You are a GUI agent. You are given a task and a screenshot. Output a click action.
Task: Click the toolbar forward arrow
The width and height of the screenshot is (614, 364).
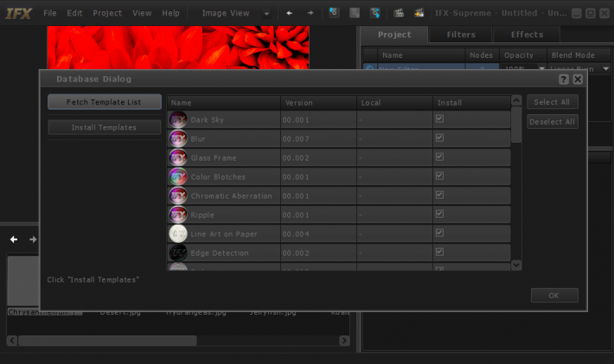pyautogui.click(x=310, y=13)
